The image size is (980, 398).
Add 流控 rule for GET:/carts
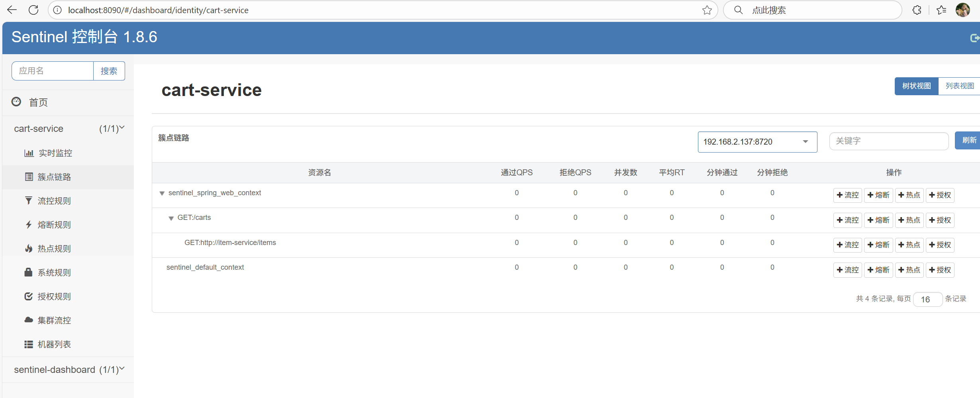tap(847, 220)
